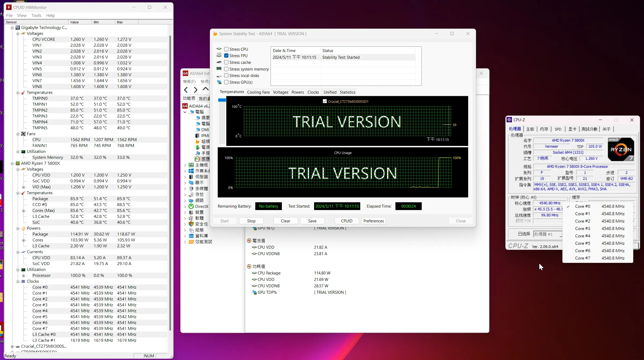Open the 内存 tab in CPU-Z

click(x=544, y=129)
